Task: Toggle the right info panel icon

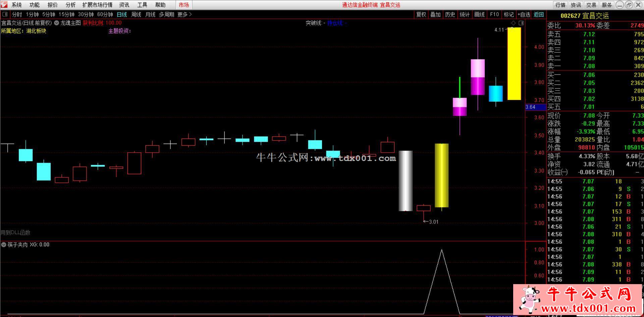Action: [x=521, y=23]
